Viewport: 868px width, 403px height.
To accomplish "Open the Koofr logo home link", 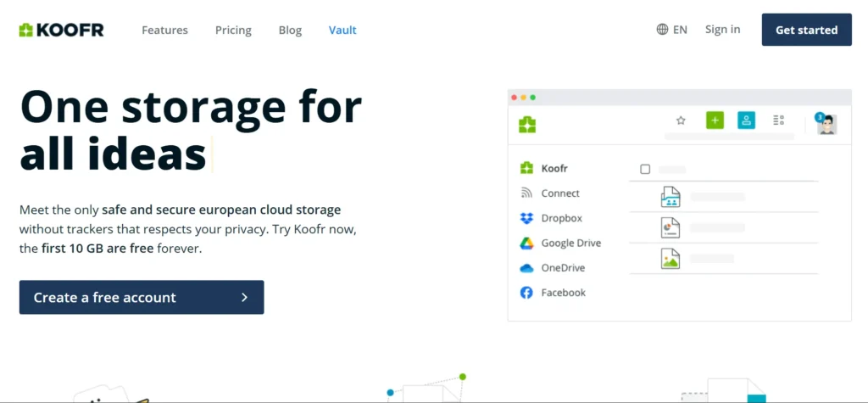I will 61,30.
